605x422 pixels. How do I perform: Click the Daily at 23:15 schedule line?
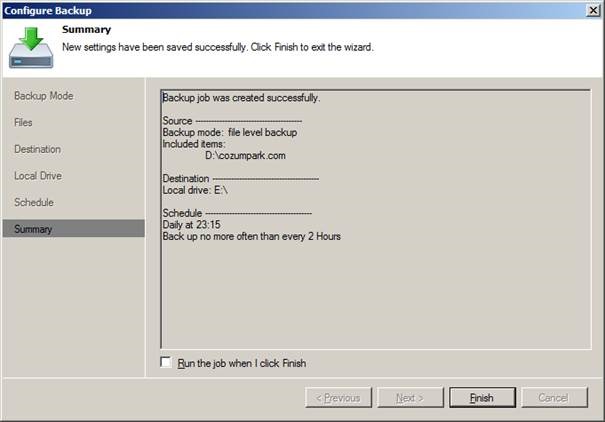tap(191, 225)
